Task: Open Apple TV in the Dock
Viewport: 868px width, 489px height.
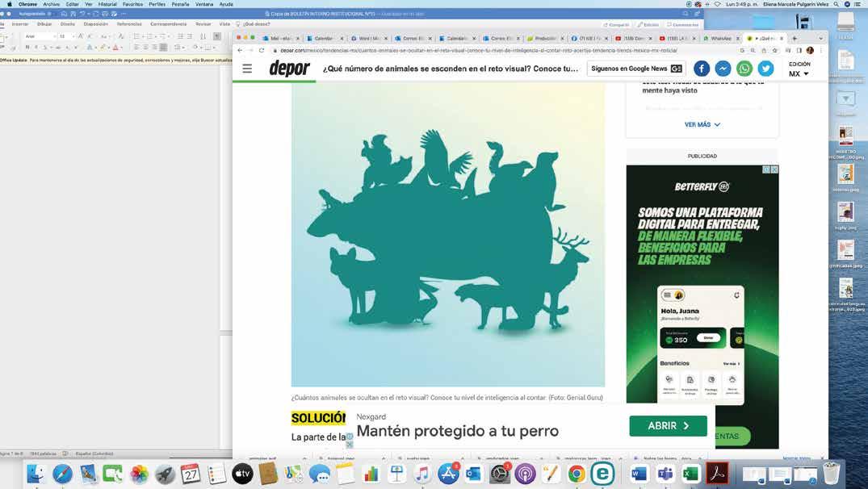Action: tap(242, 474)
